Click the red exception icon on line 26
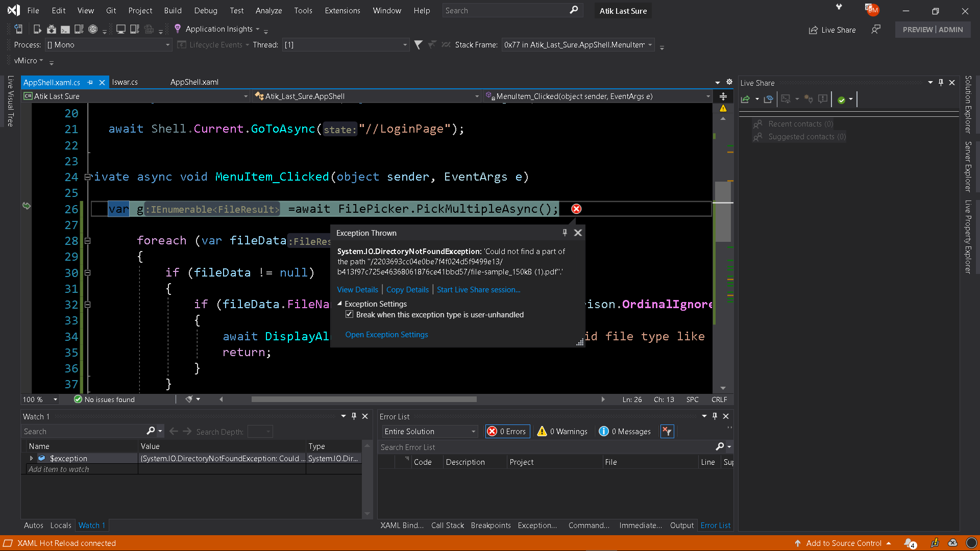The width and height of the screenshot is (980, 551). (x=576, y=209)
